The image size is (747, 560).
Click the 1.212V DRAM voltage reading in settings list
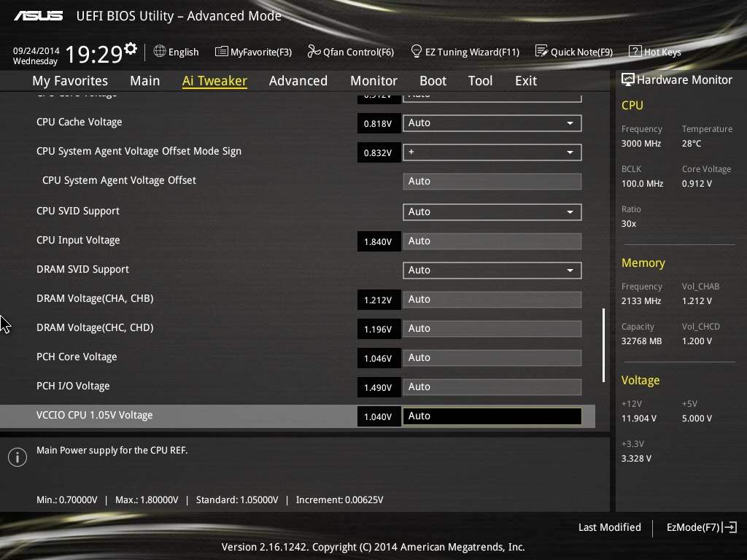coord(378,300)
